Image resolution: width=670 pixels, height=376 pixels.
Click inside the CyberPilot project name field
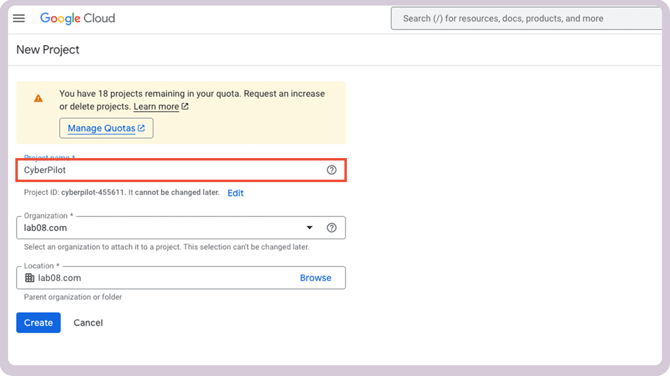pos(181,170)
